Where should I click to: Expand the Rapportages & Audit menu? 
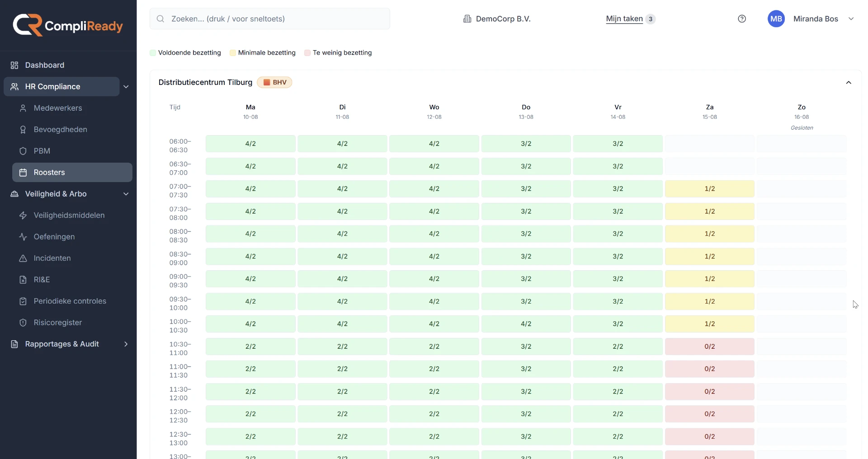click(126, 344)
